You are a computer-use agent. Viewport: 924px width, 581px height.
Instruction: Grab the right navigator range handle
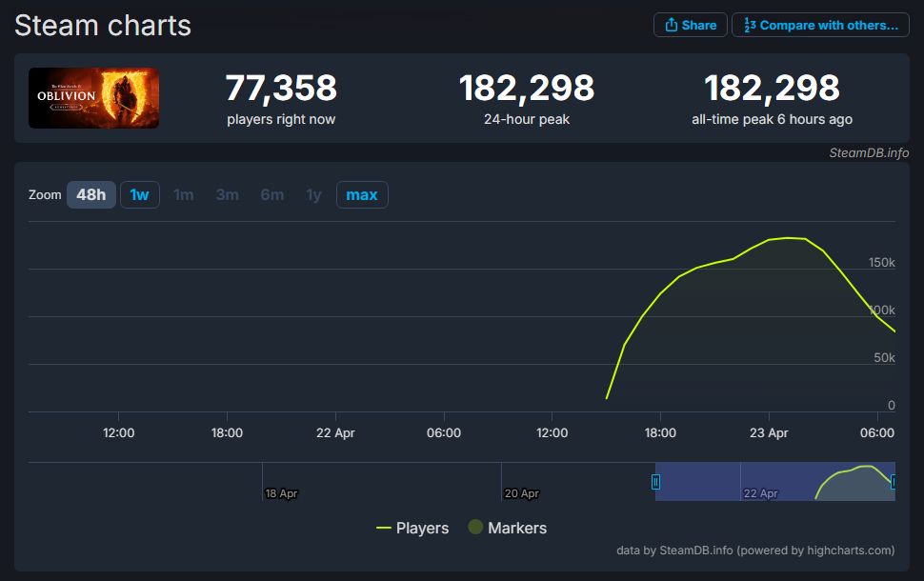click(894, 482)
